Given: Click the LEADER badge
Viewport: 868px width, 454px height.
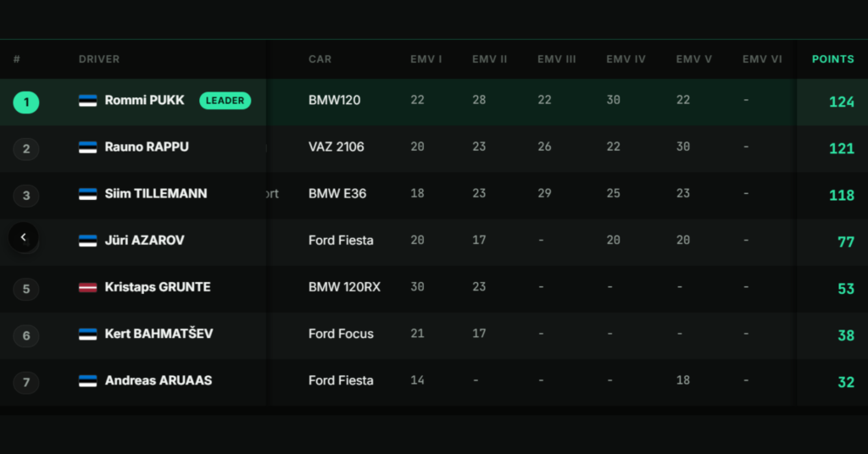Looking at the screenshot, I should tap(225, 101).
